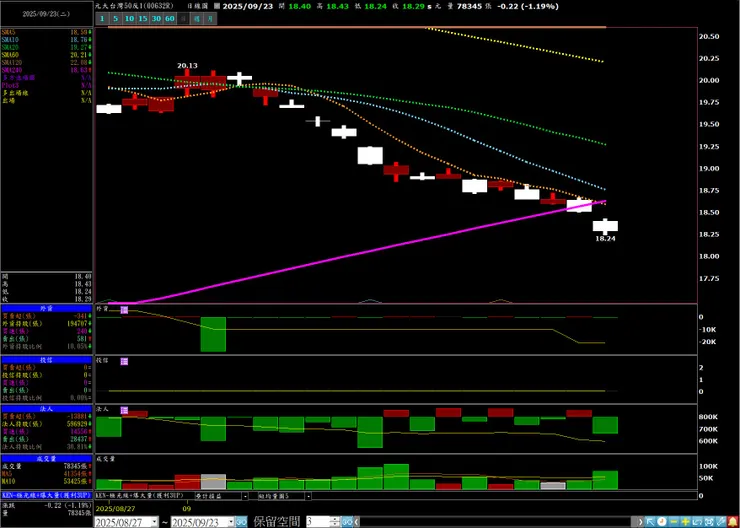Click the 保留空間 value field showing 3

click(319, 521)
